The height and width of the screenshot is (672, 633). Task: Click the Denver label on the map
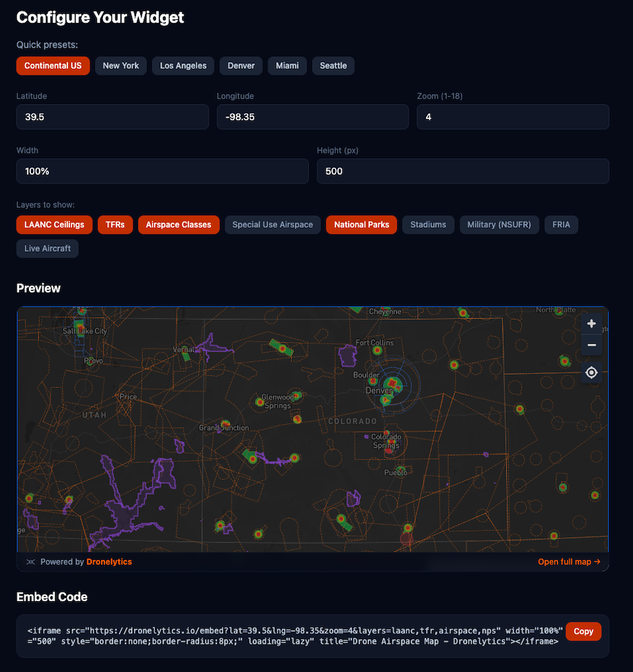point(379,391)
